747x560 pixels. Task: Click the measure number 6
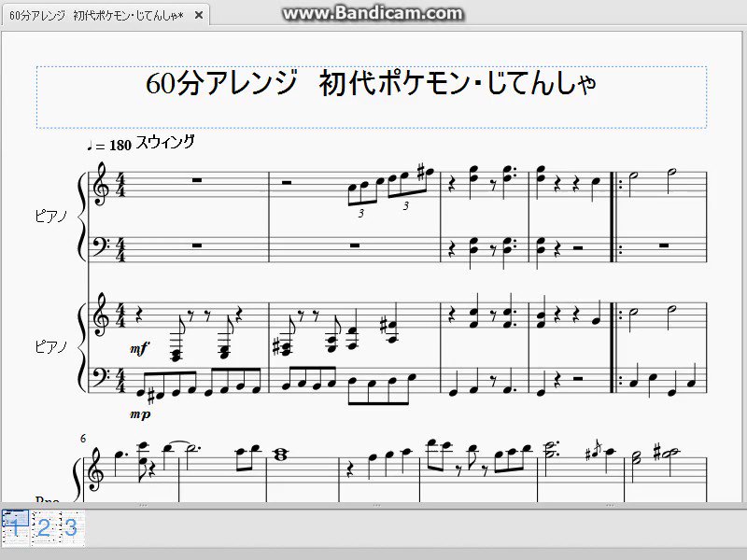point(83,439)
